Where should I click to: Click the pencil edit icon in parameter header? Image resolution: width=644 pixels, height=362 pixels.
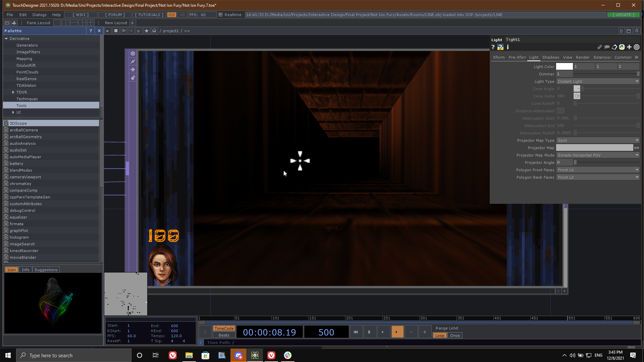[x=599, y=47]
